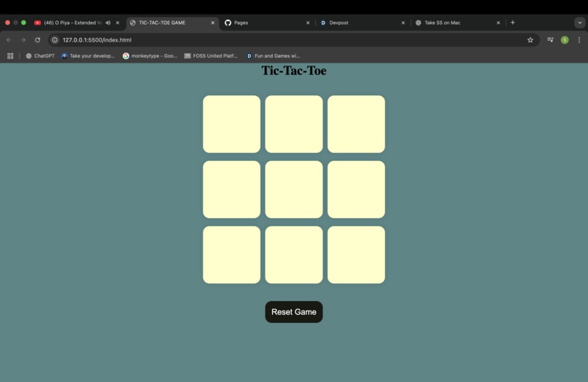Click the Reset Game button
Viewport: 588px width, 382px height.
point(293,312)
